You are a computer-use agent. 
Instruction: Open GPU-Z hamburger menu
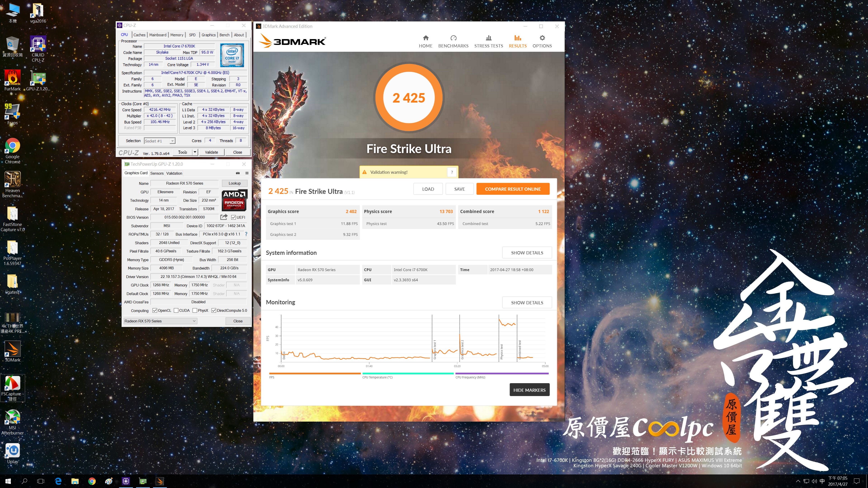pyautogui.click(x=247, y=173)
